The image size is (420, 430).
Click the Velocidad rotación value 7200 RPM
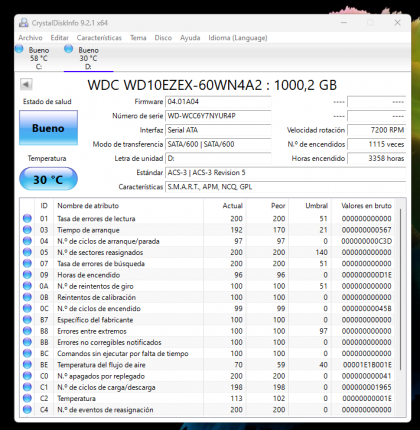click(376, 130)
